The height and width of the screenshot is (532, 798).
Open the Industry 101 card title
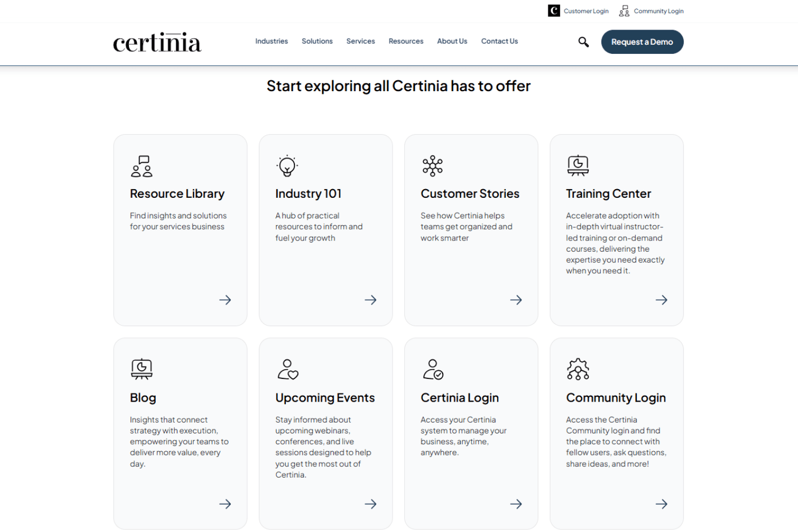tap(308, 194)
